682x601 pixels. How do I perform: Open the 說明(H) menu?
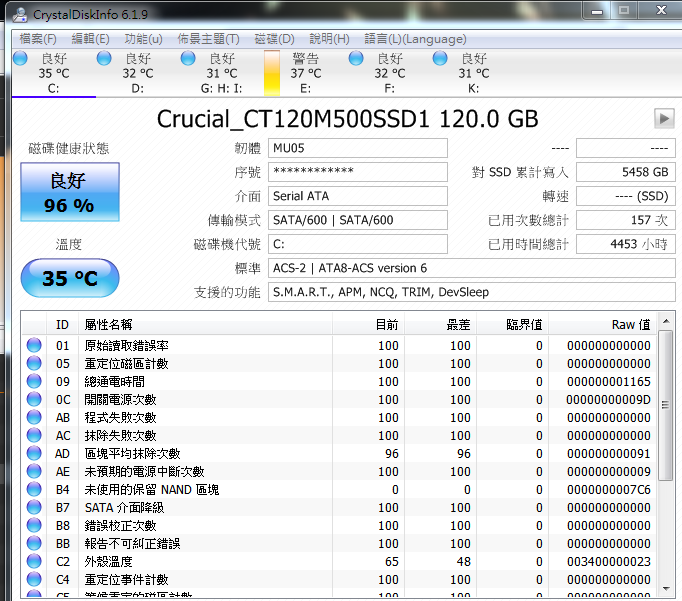pos(329,39)
